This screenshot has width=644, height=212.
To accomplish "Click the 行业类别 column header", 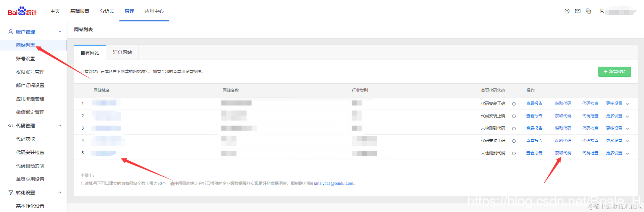I will click(360, 90).
